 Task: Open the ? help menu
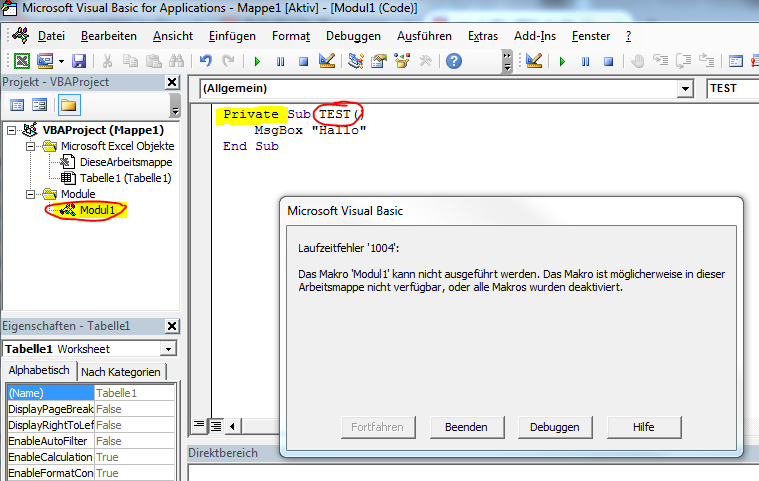pos(628,36)
